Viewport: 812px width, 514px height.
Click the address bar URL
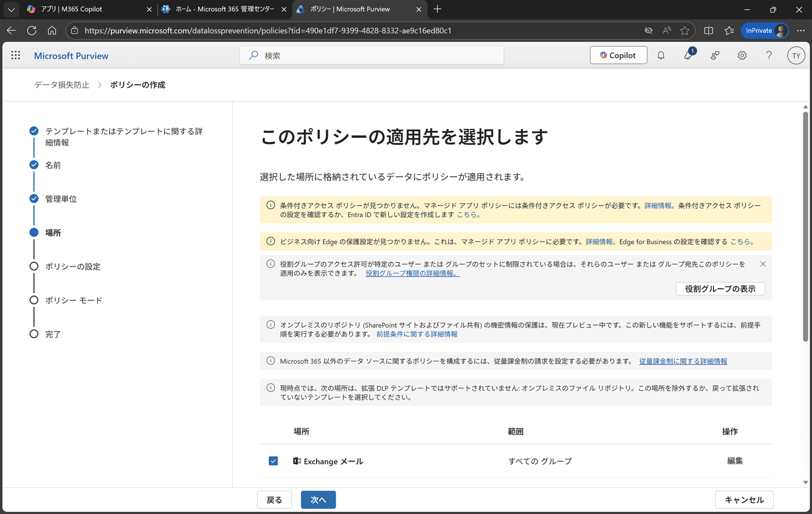(x=268, y=30)
